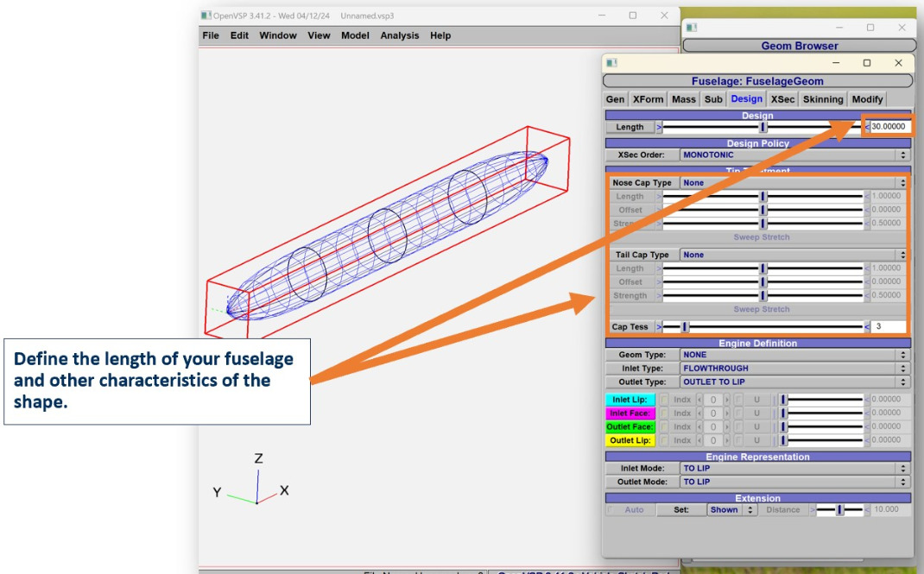This screenshot has height=574, width=924.
Task: Click the Cap Tess slider left arrow
Action: (659, 327)
